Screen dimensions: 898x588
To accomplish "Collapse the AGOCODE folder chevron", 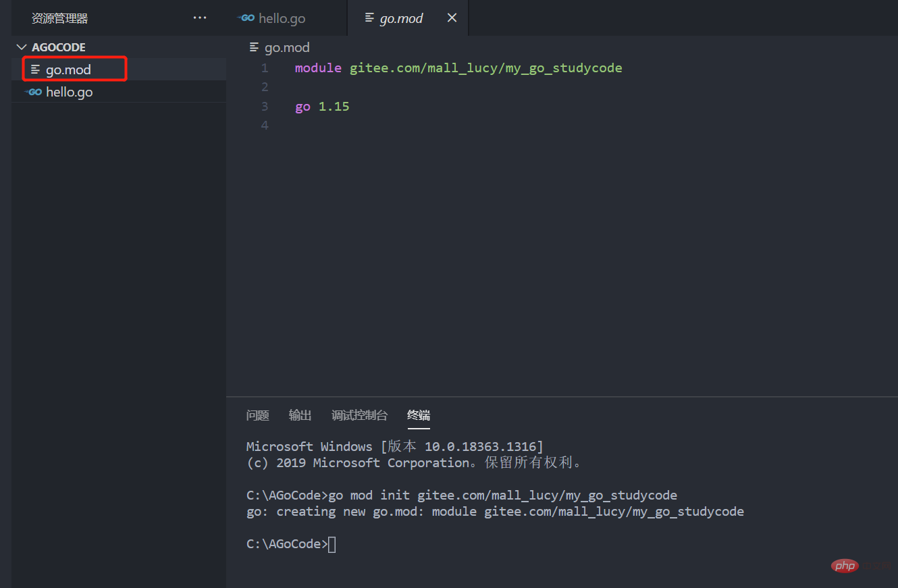I will click(x=21, y=47).
